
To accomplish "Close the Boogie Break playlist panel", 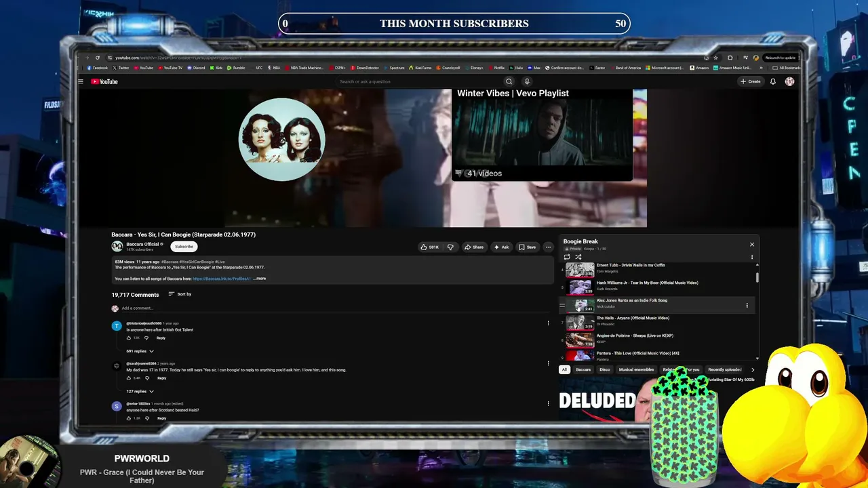I will tap(751, 244).
